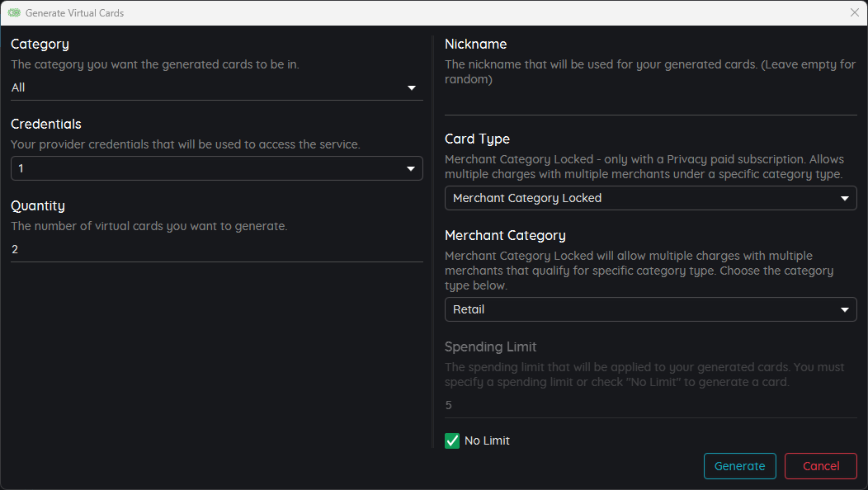Click the Retail dropdown arrow icon
Screen dimensions: 868x490
click(845, 310)
